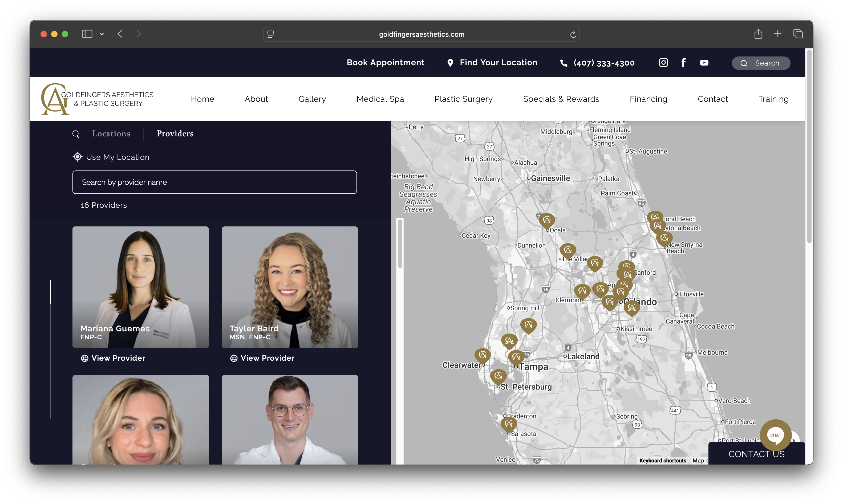Open the Safari share icon

758,34
